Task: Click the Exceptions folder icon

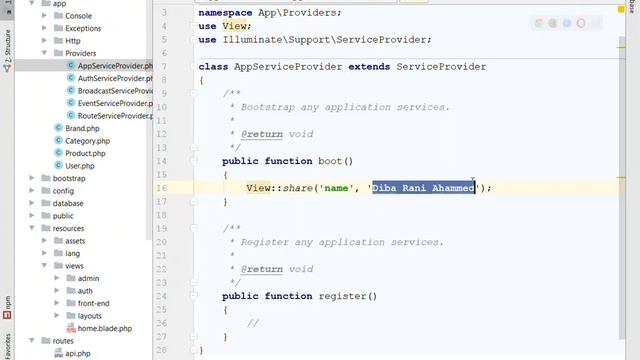Action: coord(58,28)
